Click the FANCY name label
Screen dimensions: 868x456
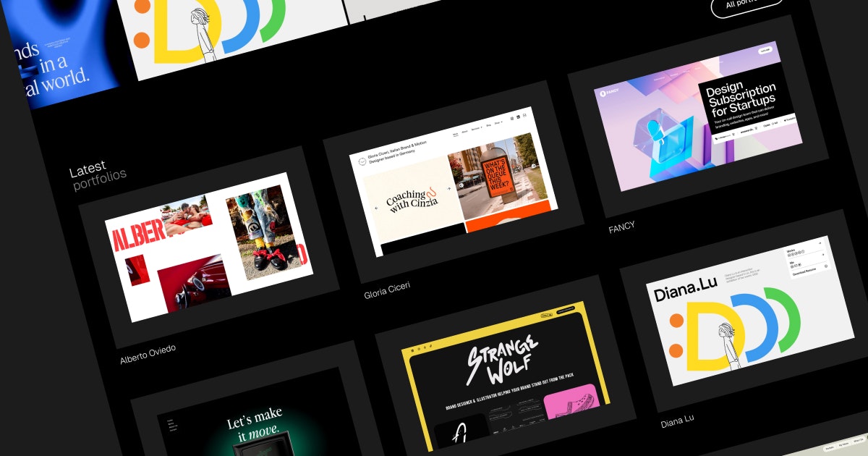621,228
